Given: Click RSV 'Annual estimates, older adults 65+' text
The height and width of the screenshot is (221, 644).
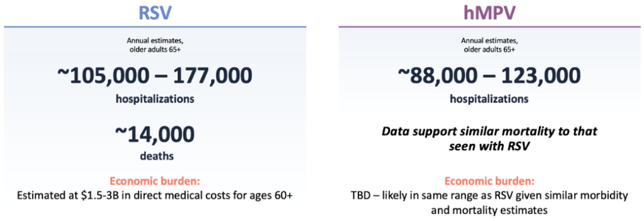Looking at the screenshot, I should [154, 45].
